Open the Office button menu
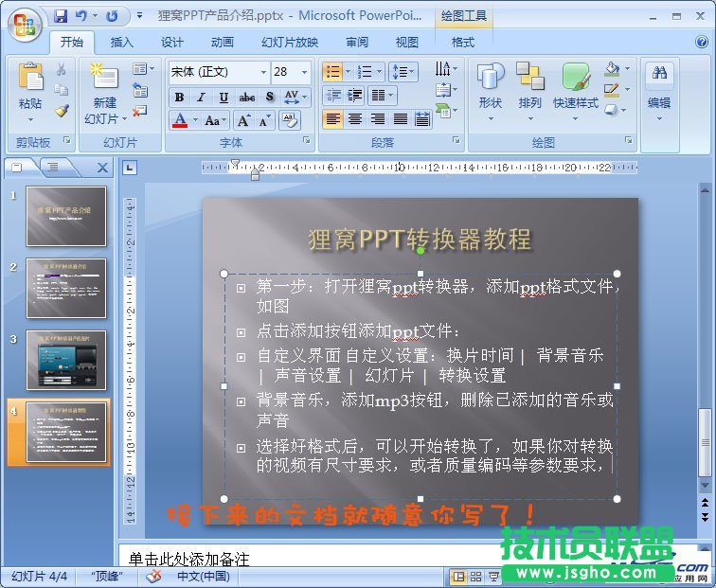The height and width of the screenshot is (588, 716). (25, 26)
